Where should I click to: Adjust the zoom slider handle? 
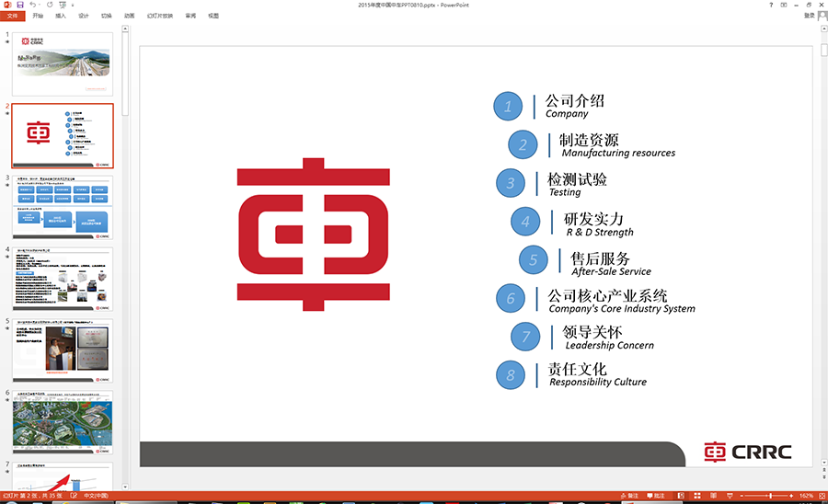pos(770,496)
